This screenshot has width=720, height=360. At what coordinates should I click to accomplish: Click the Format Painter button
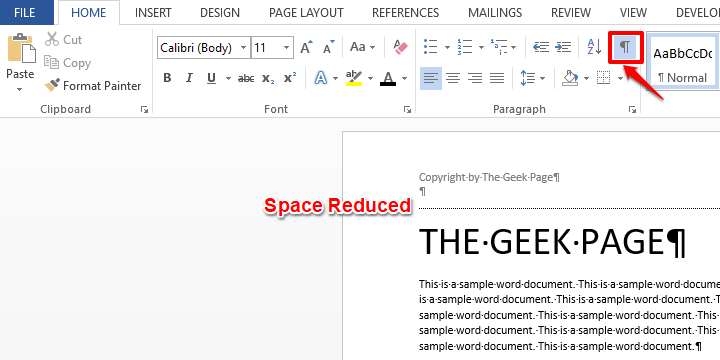click(x=93, y=86)
